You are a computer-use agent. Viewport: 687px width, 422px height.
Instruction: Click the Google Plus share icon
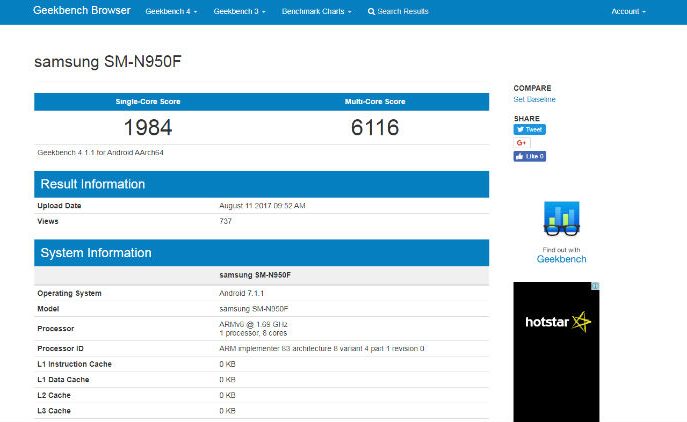click(x=521, y=143)
